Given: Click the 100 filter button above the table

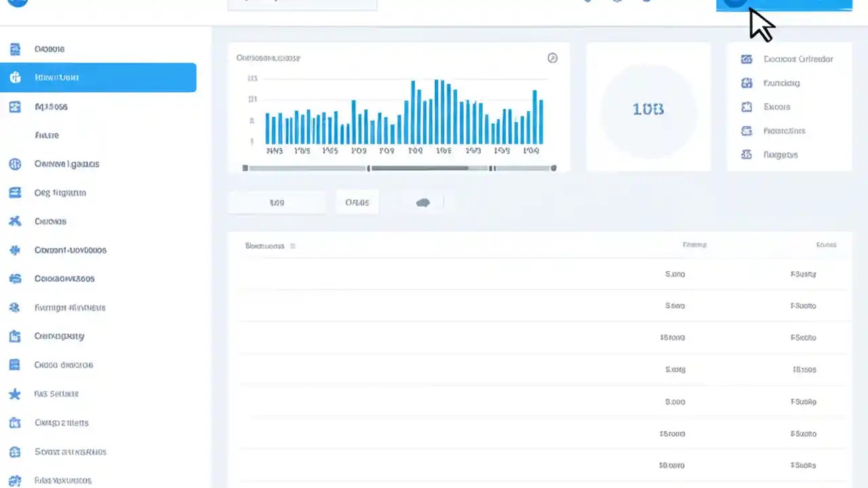Looking at the screenshot, I should click(277, 202).
